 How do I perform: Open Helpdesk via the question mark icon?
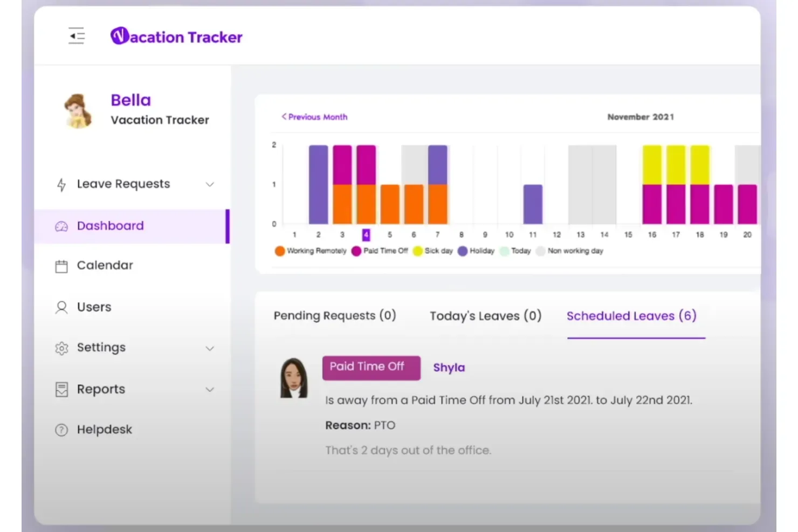click(x=61, y=429)
